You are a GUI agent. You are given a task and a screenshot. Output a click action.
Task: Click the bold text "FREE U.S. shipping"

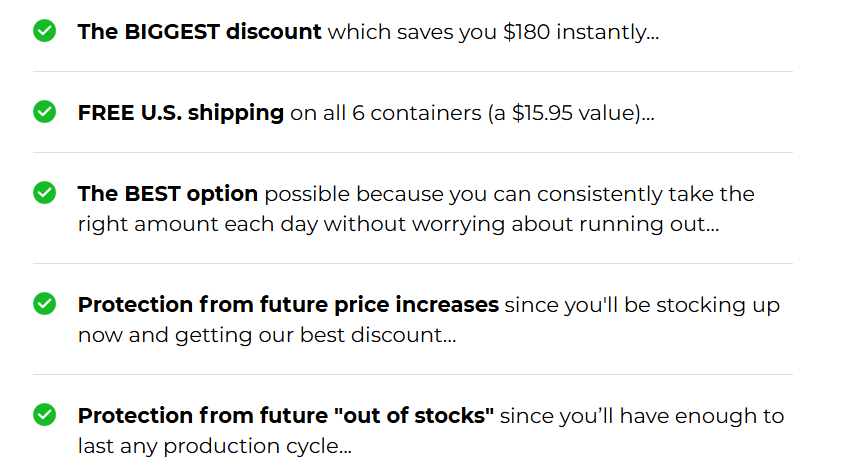point(181,113)
